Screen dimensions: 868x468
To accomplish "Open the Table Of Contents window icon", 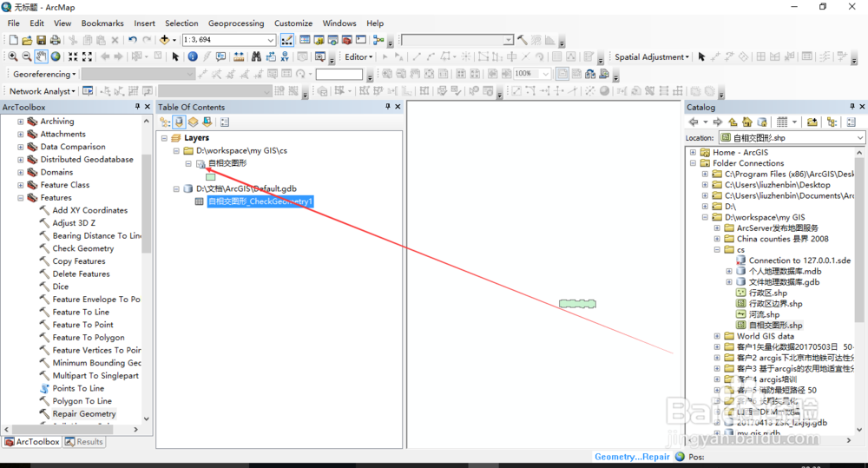I will 305,40.
